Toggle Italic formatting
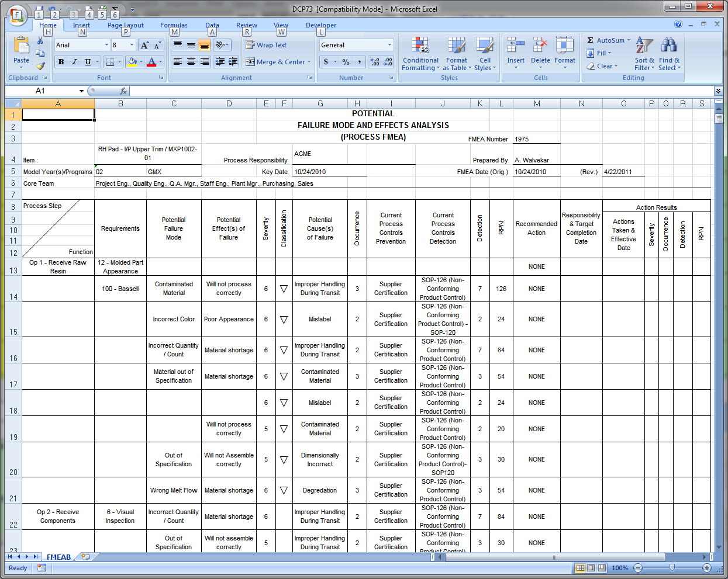 (74, 62)
